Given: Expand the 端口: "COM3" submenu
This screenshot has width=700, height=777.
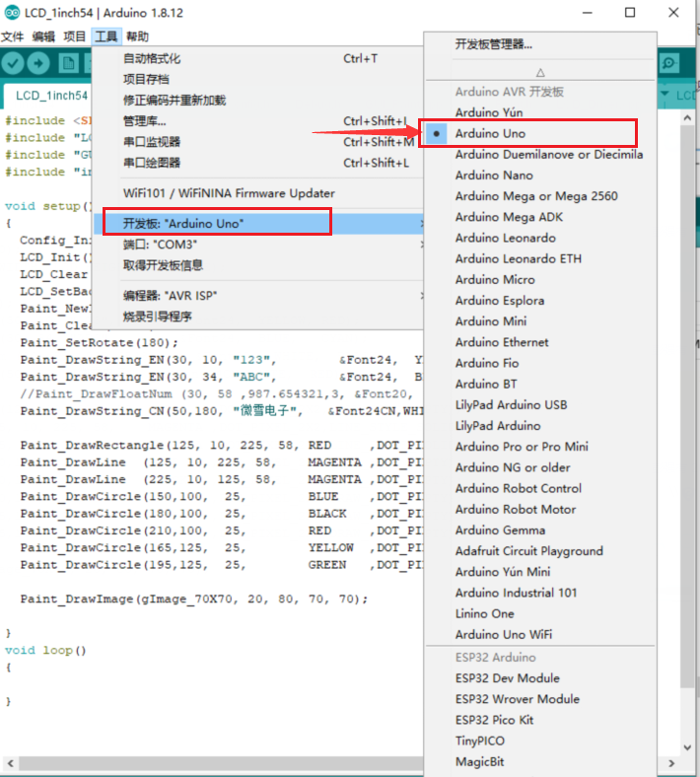Looking at the screenshot, I should pyautogui.click(x=259, y=245).
